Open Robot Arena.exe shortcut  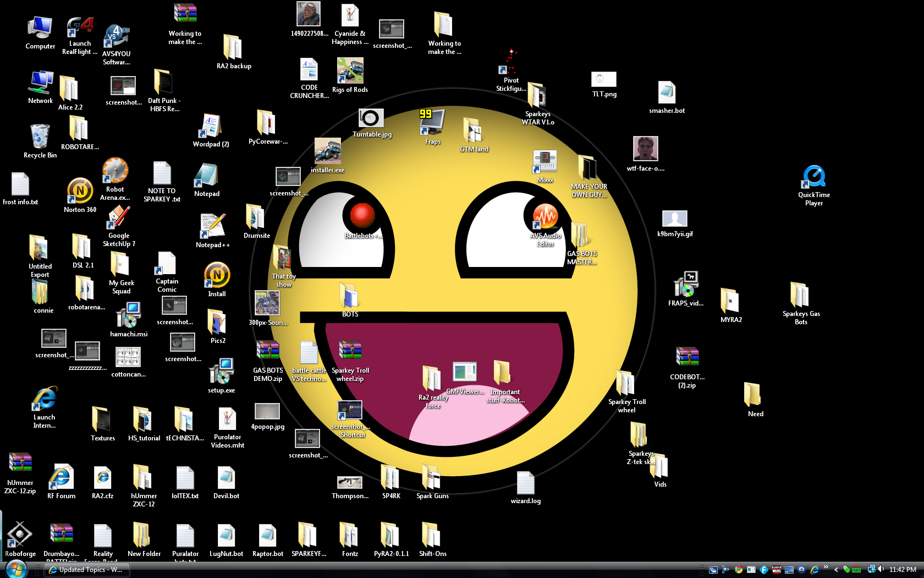115,179
